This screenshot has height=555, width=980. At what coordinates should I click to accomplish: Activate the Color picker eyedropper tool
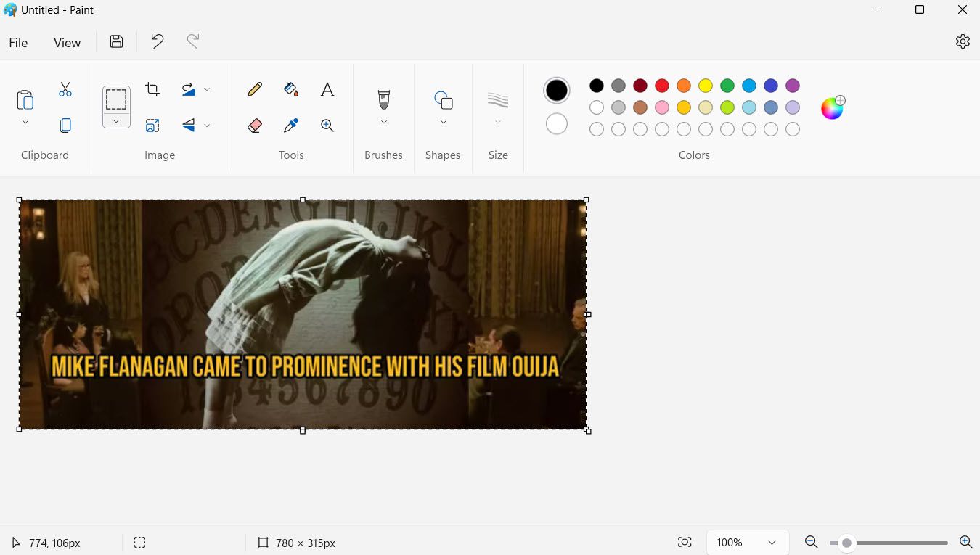pyautogui.click(x=291, y=126)
